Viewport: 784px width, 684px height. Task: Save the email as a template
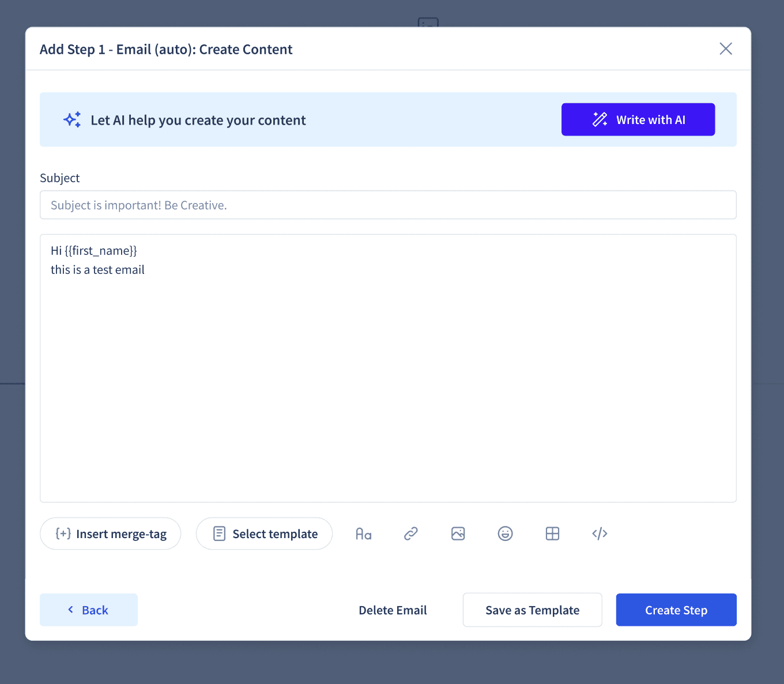point(533,610)
